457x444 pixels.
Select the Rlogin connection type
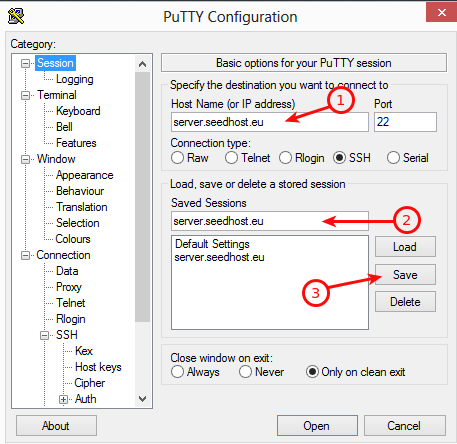[285, 158]
